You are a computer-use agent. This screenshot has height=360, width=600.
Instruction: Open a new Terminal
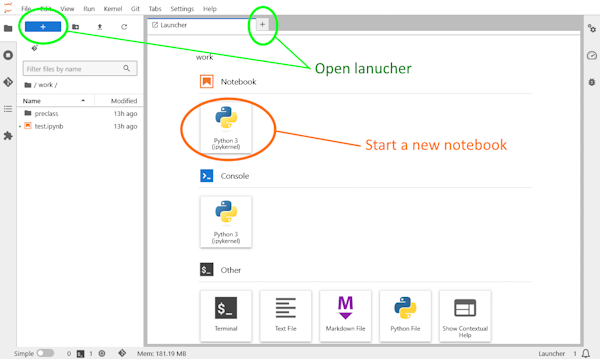coord(226,316)
